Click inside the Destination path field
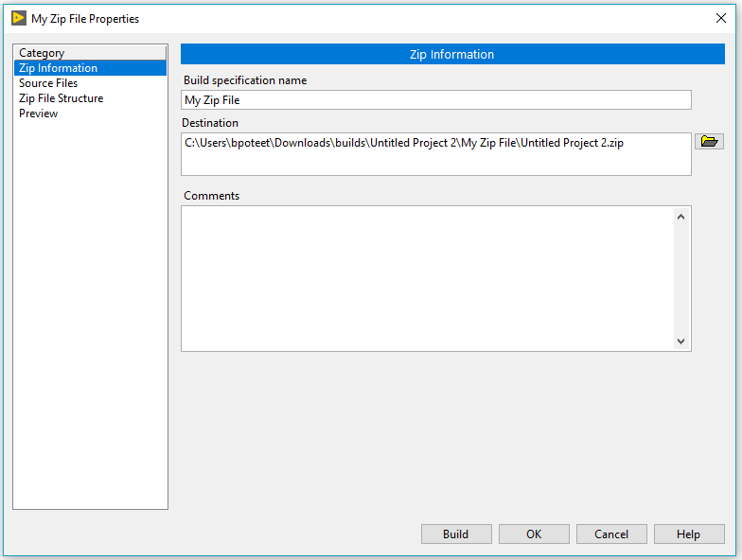This screenshot has width=742, height=560. click(435, 153)
